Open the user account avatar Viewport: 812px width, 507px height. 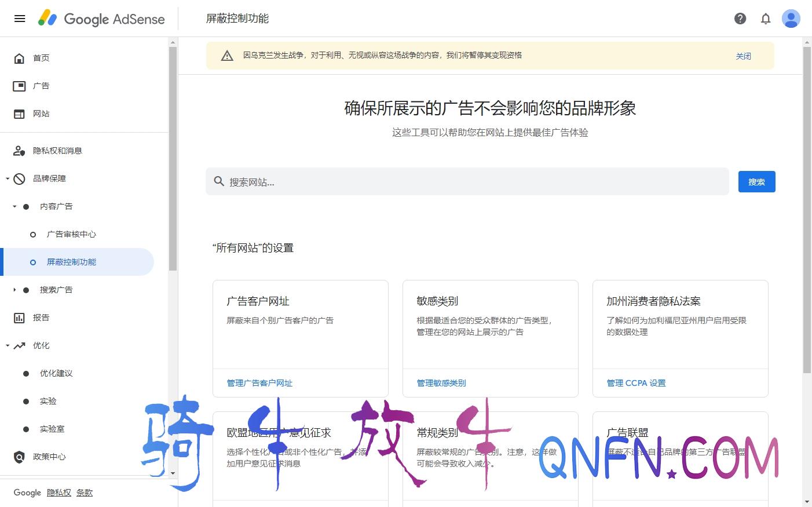[x=791, y=19]
